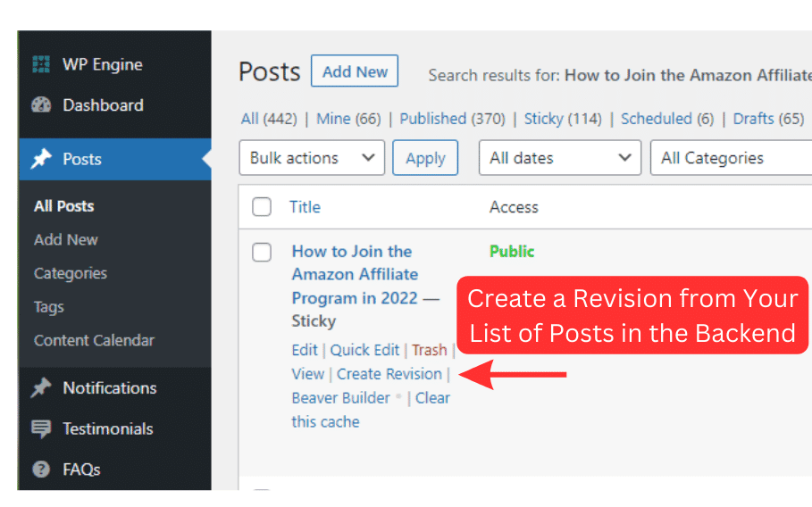Viewport: 812px width, 507px height.
Task: Click the Notifications pin icon
Action: click(41, 388)
